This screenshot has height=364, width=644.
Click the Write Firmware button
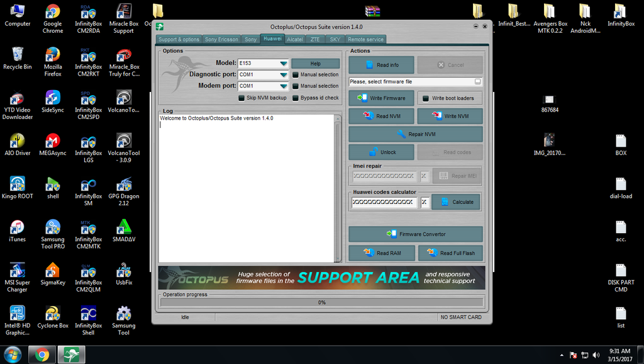pos(382,98)
